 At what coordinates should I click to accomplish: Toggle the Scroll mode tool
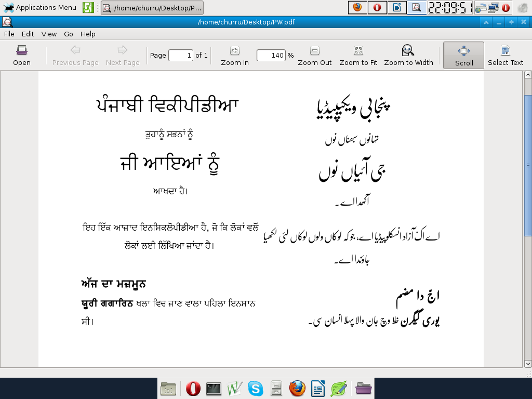pyautogui.click(x=463, y=55)
